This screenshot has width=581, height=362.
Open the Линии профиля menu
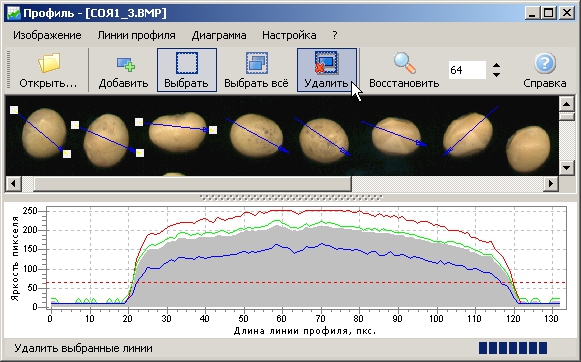point(136,35)
